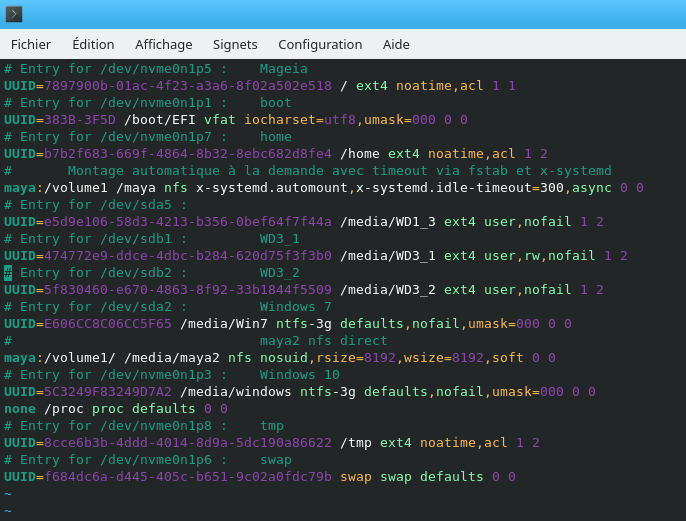
Task: Click the /home mount point text
Action: (360, 154)
